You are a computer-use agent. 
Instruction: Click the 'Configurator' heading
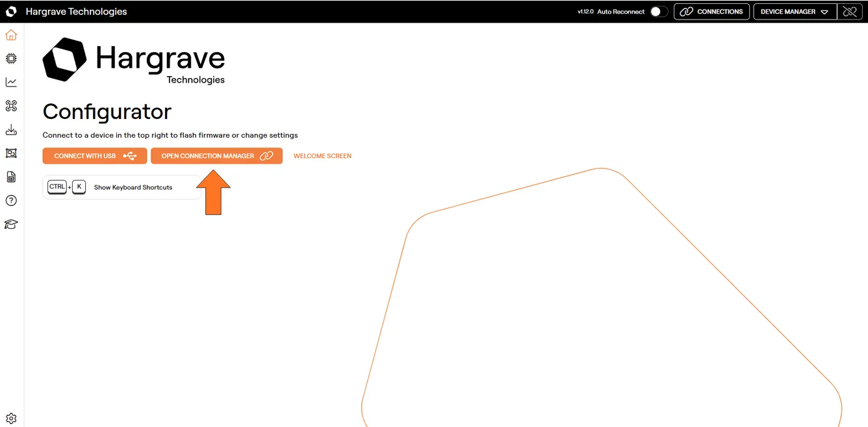107,112
